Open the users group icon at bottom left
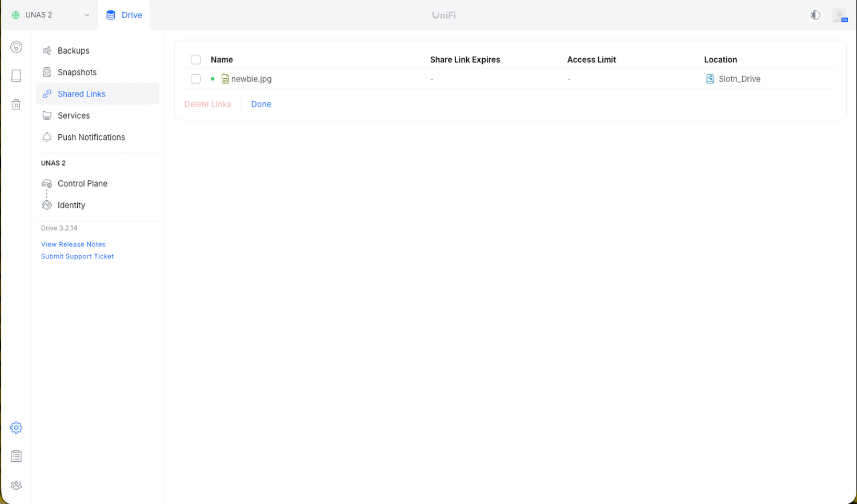The image size is (857, 504). [x=16, y=485]
